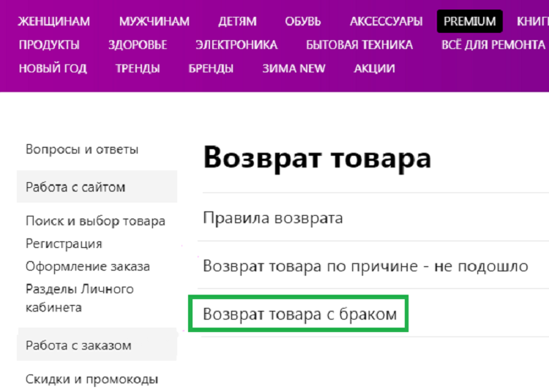This screenshot has width=549, height=392.
Task: Go to ОБУВЬ section
Action: click(x=302, y=21)
